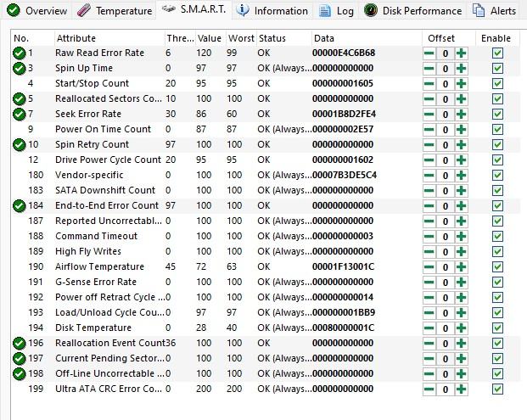Increase offset for SATA Downshift Count
Viewport: 527px width, 420px height.
[462, 191]
